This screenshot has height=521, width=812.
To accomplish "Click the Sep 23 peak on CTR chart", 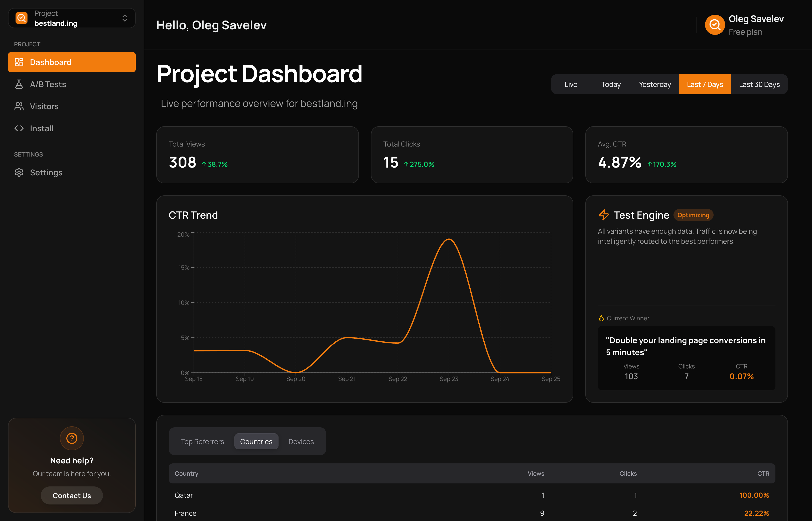I will pyautogui.click(x=449, y=239).
